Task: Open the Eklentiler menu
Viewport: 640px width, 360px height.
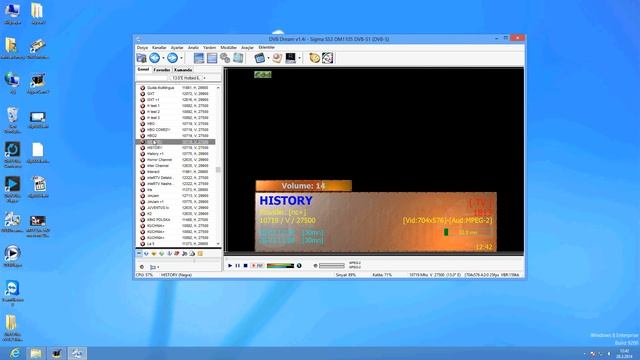Action: (267, 48)
